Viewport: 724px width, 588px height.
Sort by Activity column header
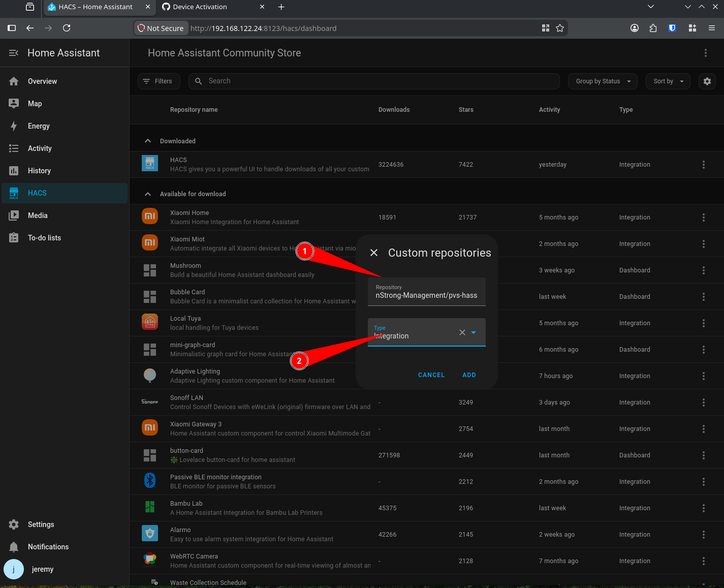pos(549,110)
